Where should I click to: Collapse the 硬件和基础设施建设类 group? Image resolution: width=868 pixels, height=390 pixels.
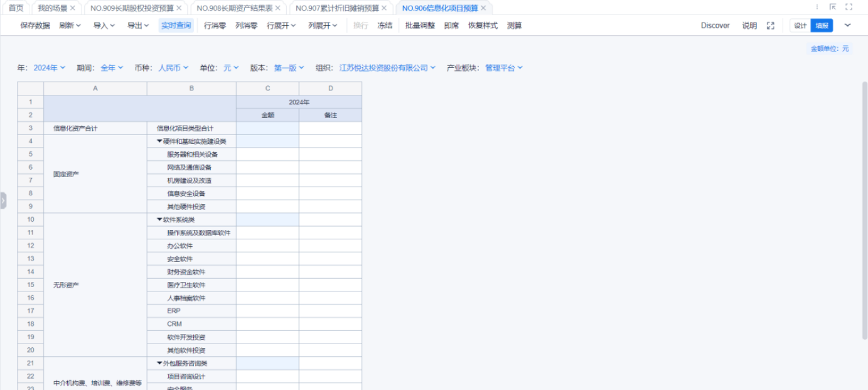(x=159, y=141)
